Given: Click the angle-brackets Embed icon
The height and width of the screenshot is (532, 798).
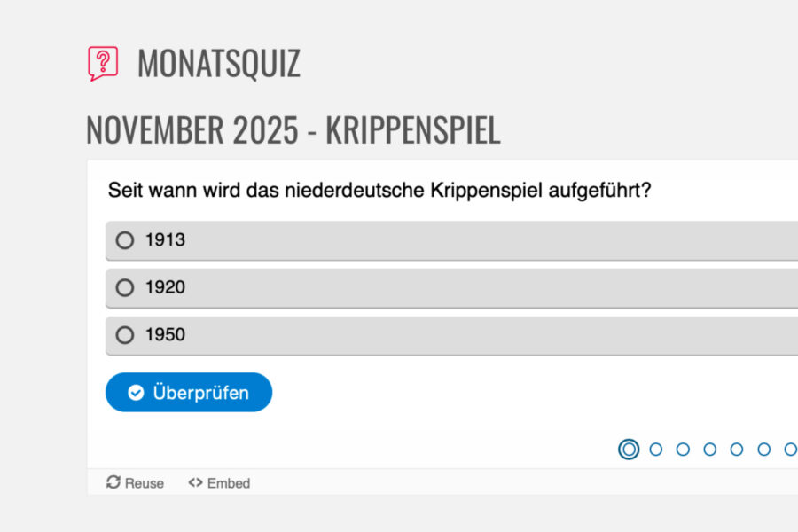Looking at the screenshot, I should coord(195,483).
